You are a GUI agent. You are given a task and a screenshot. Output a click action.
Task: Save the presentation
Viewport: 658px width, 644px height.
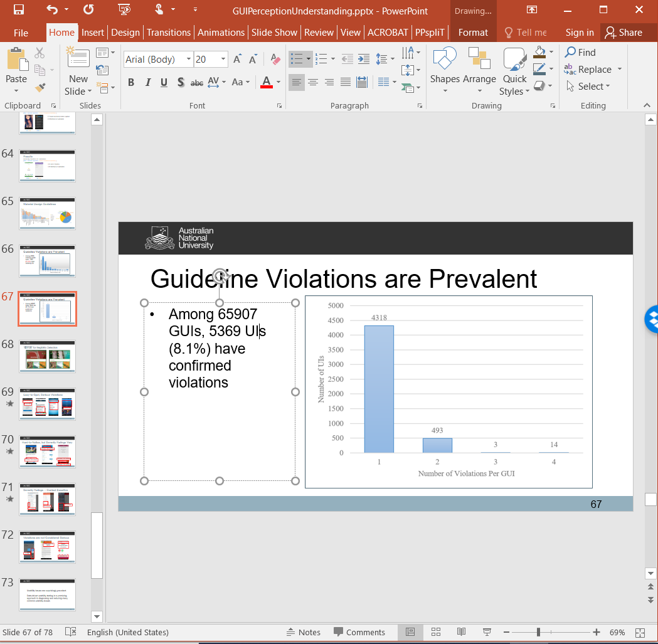tap(19, 10)
